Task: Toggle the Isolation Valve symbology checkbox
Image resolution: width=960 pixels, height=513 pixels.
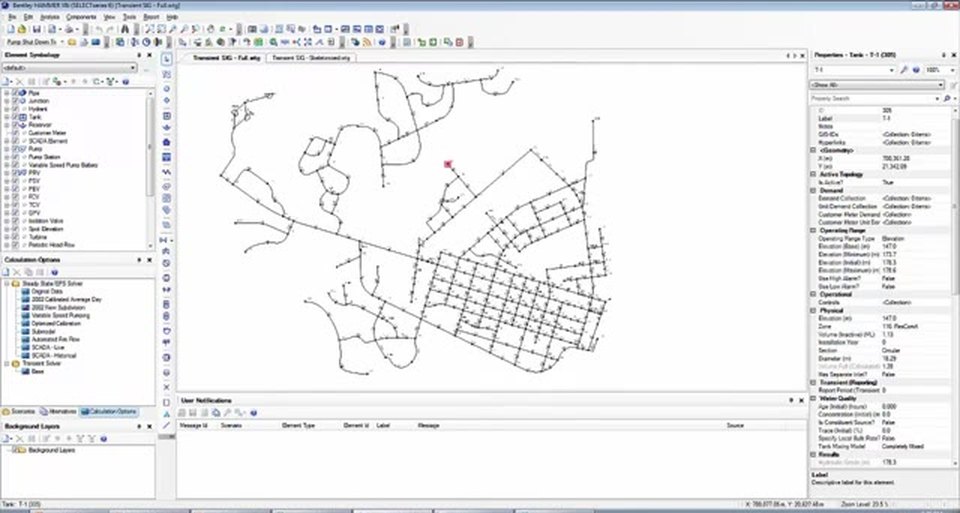Action: tap(15, 221)
